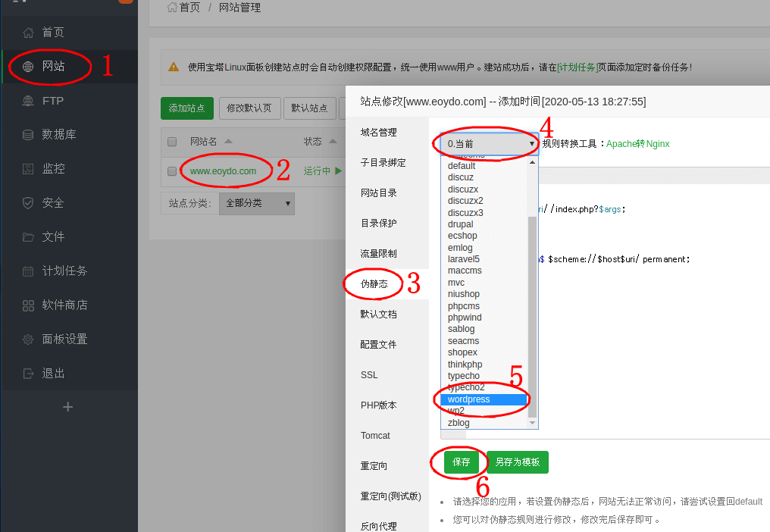The image size is (770, 532).
Task: Open the 重定向(测试版) tab
Action: [387, 496]
